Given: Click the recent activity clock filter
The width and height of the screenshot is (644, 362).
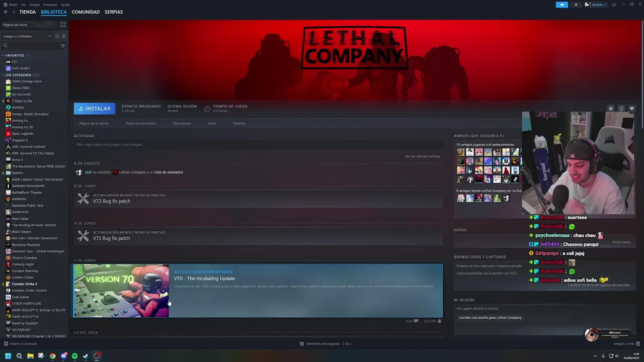Looking at the screenshot, I should click(57, 36).
